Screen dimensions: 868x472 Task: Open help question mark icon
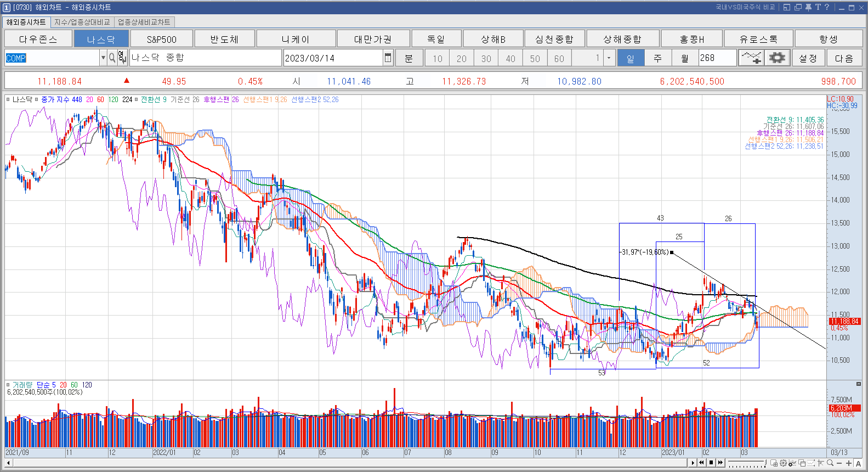pyautogui.click(x=827, y=7)
